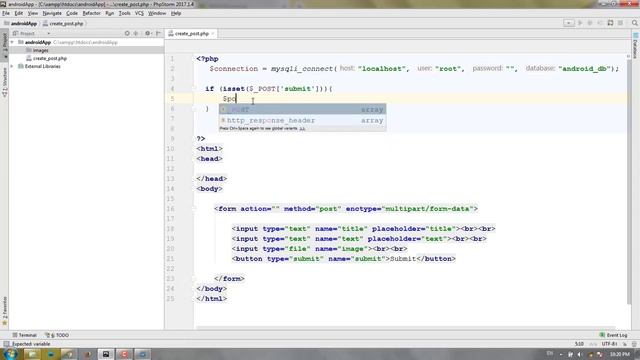Click the listen for debug connections icon
The image size is (640, 360).
611,23
